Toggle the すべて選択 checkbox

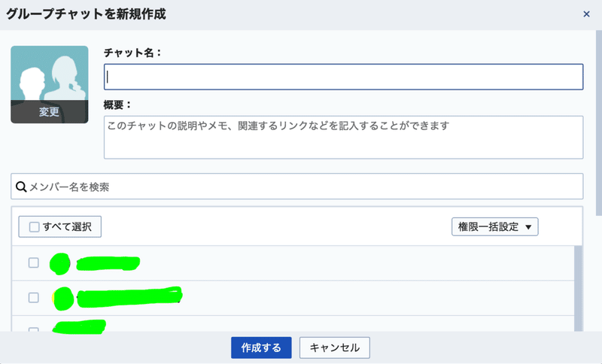pos(34,226)
